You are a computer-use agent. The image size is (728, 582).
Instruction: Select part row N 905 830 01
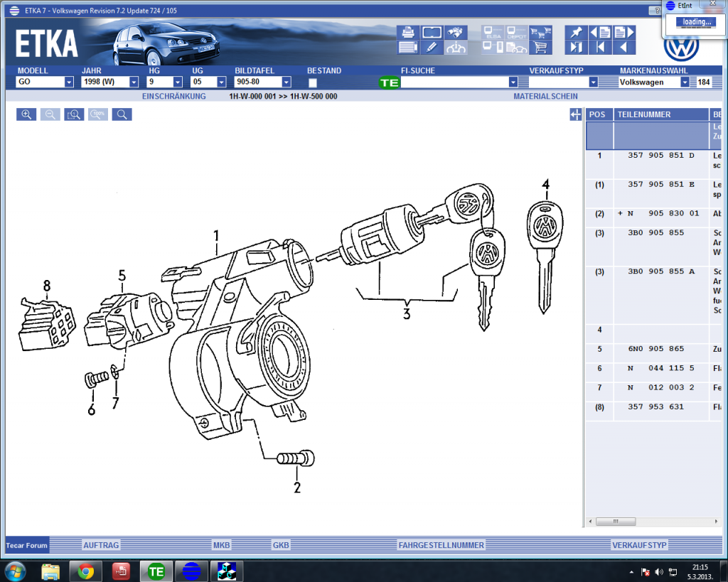pos(654,217)
